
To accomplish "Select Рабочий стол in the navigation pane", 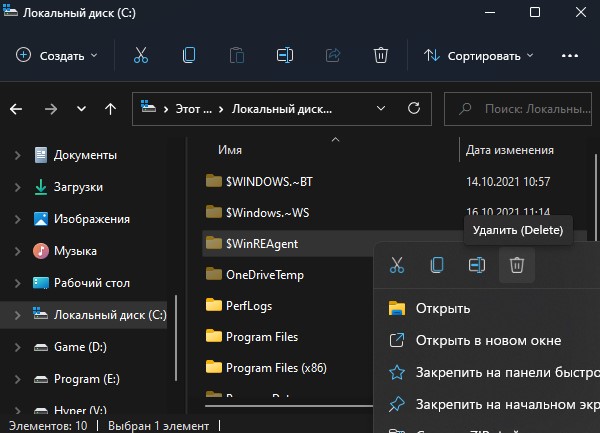I will tap(92, 283).
